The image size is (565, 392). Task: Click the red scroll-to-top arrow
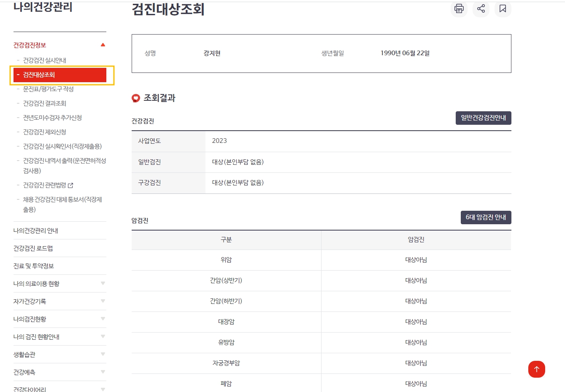[x=536, y=369]
